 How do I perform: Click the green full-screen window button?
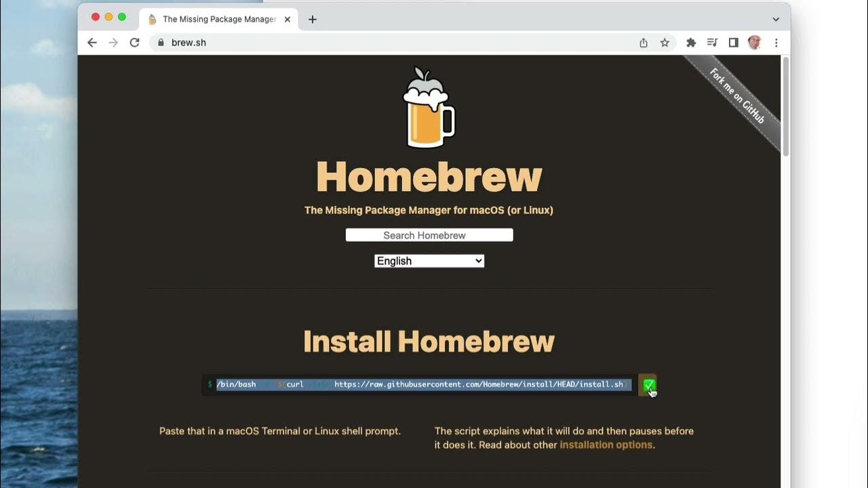122,17
